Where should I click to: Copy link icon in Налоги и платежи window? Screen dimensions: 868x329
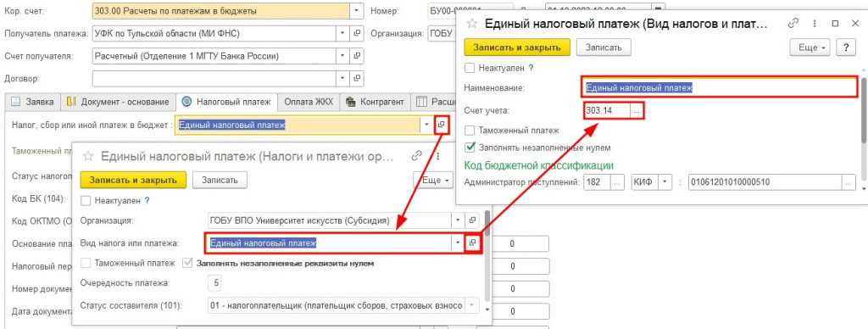417,157
